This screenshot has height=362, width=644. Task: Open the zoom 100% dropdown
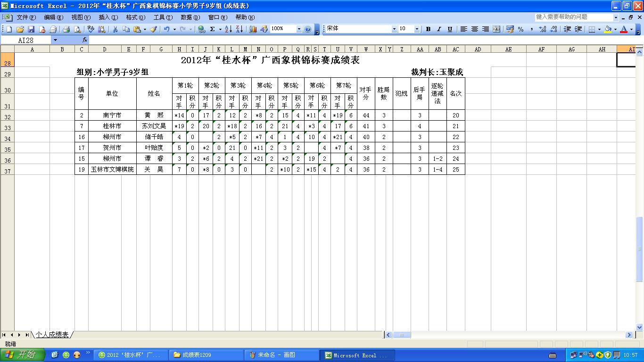tap(299, 29)
